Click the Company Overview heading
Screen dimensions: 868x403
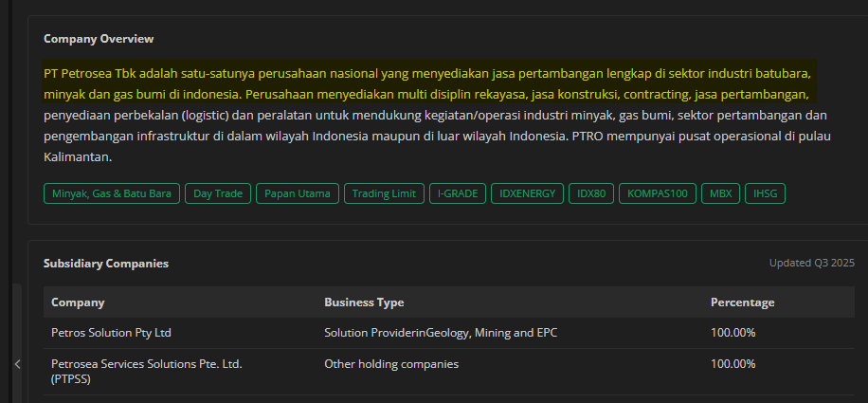pyautogui.click(x=99, y=39)
